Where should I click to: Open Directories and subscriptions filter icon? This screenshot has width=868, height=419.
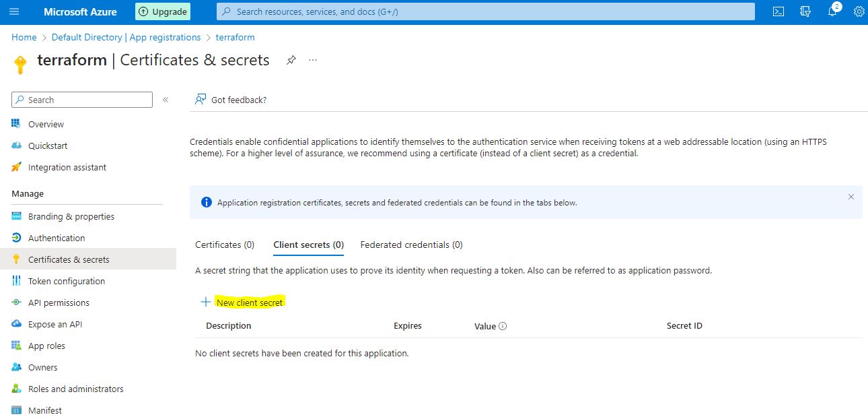[805, 11]
